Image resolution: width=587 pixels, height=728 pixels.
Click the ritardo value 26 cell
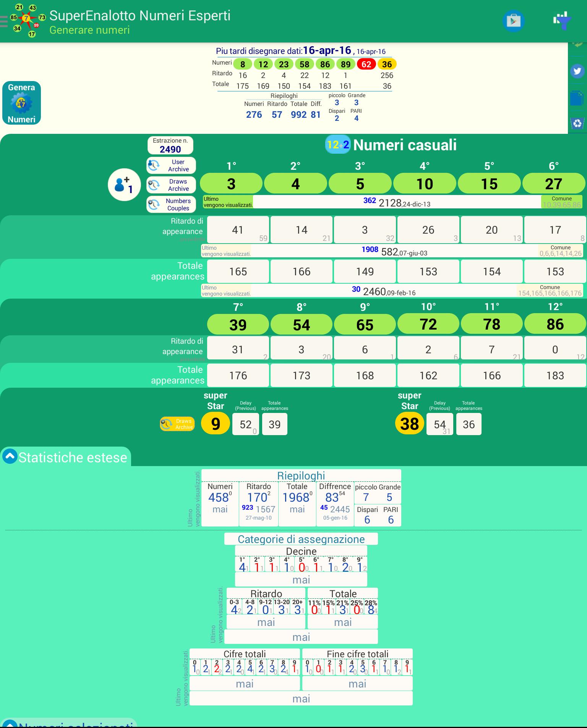coord(428,229)
